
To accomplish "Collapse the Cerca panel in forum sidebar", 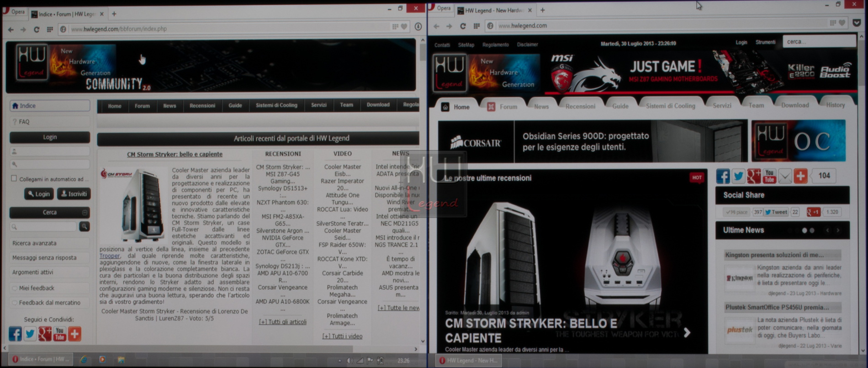I will tap(85, 213).
